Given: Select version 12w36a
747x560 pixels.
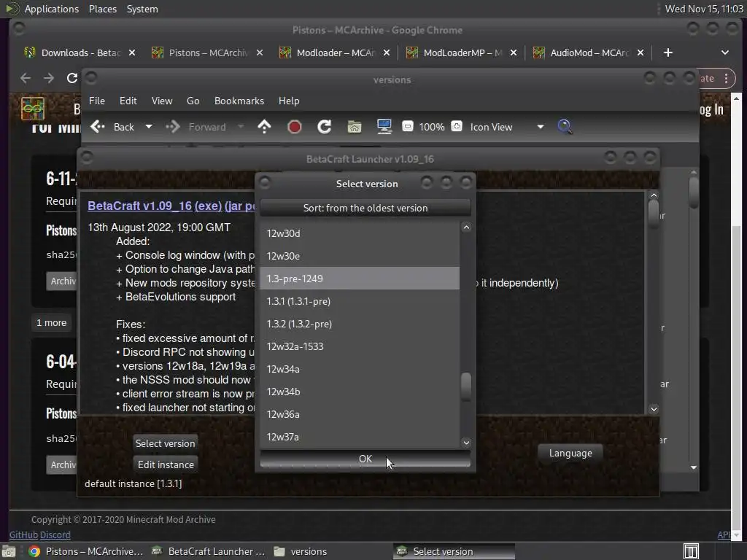Looking at the screenshot, I should pyautogui.click(x=359, y=414).
